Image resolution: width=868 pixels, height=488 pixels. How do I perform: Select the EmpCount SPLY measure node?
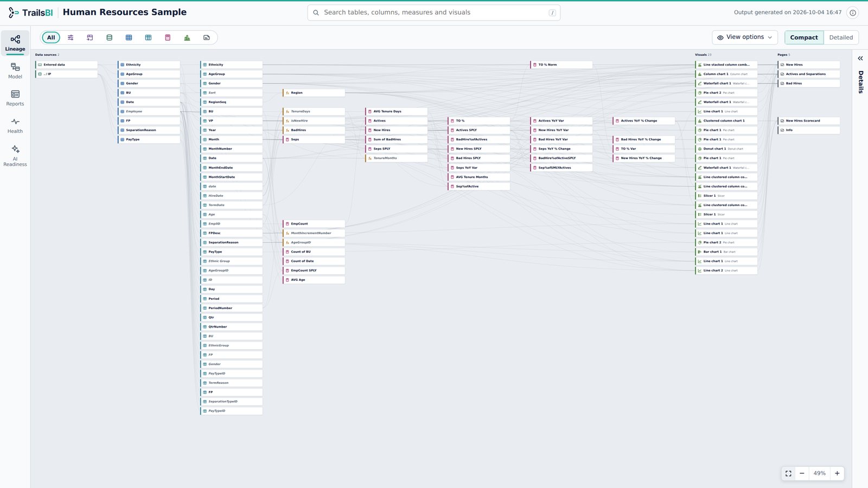tap(314, 271)
